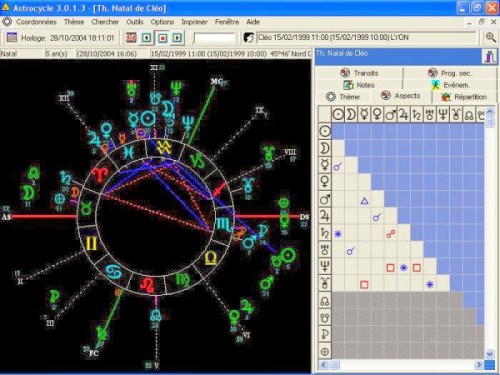Viewport: 500px width, 375px height.
Task: Click the Moon column header in aspects grid
Action: pos(351,115)
